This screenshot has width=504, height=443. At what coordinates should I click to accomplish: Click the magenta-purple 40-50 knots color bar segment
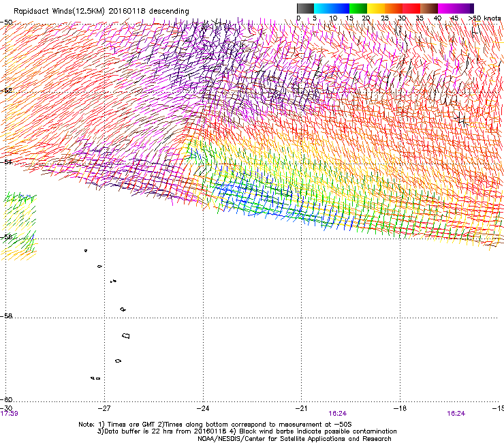[456, 8]
